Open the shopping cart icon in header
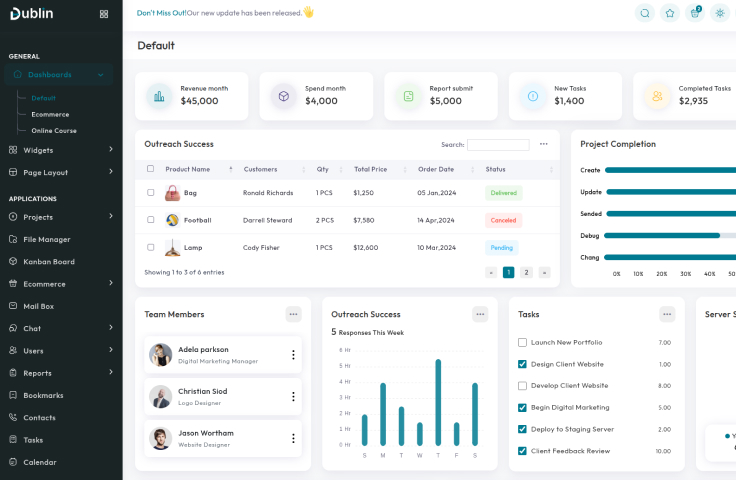The height and width of the screenshot is (480, 736). [695, 13]
